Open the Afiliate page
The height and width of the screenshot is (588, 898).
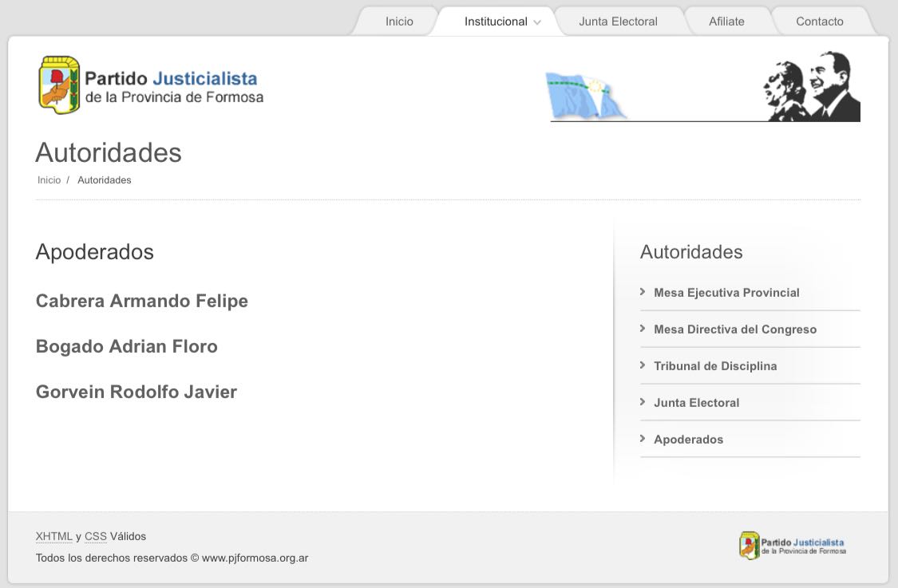pyautogui.click(x=726, y=22)
